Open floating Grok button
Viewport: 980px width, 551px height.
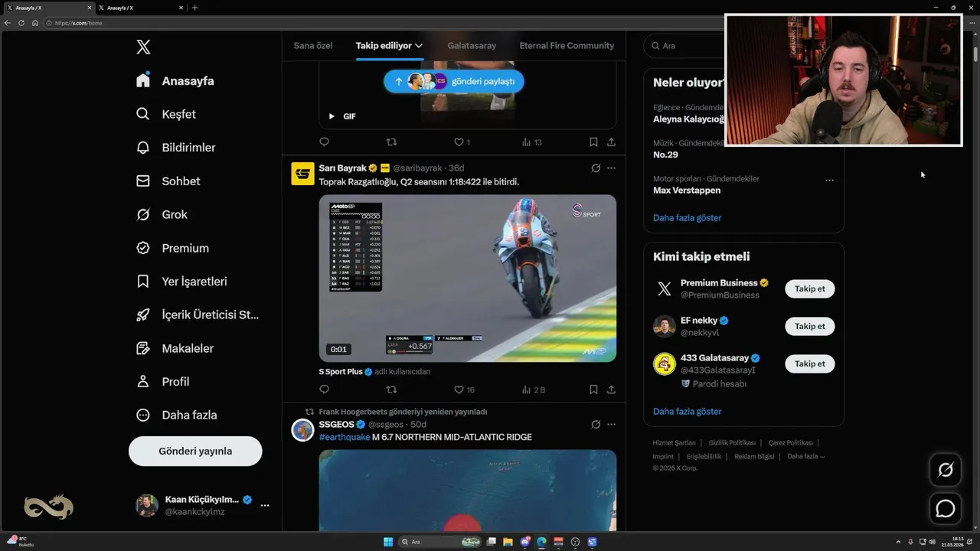coord(946,470)
